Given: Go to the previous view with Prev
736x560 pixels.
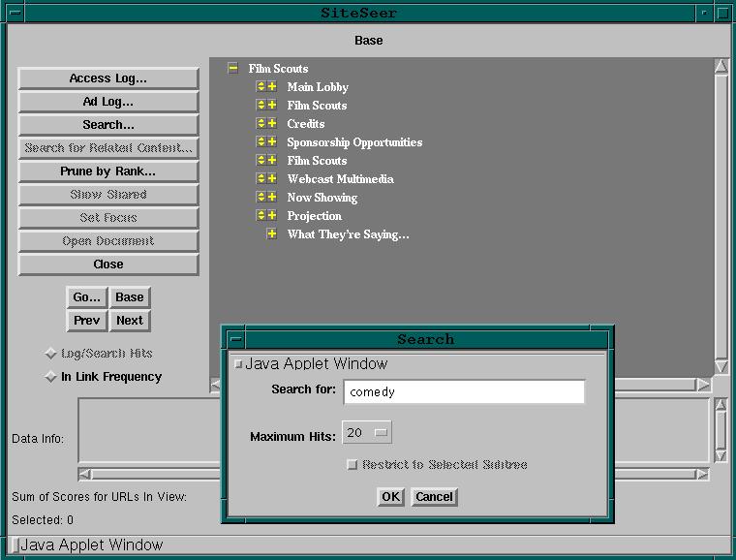Looking at the screenshot, I should click(x=87, y=321).
